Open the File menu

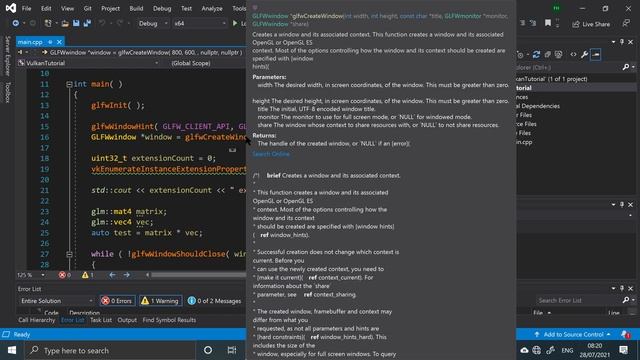pos(27,8)
